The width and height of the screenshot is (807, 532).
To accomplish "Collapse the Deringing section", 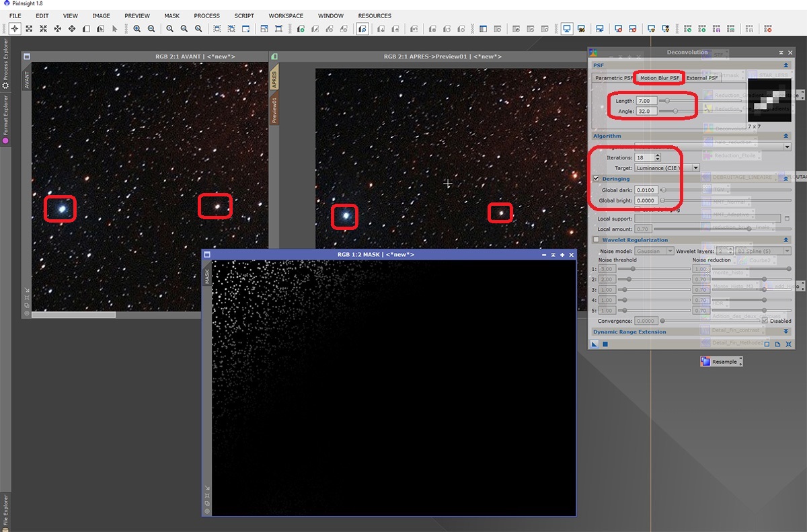I will (786, 179).
